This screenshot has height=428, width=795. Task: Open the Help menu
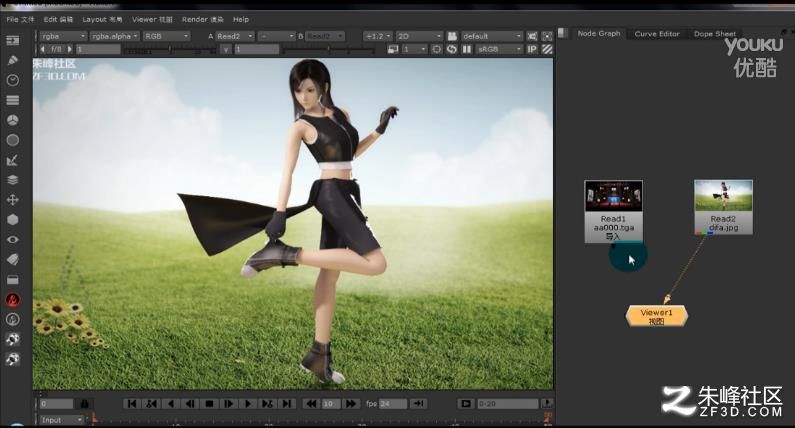click(x=241, y=19)
